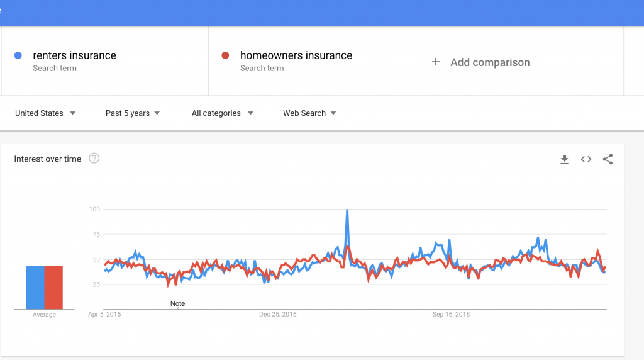
Task: Open the Web Search type dropdown
Action: click(309, 113)
